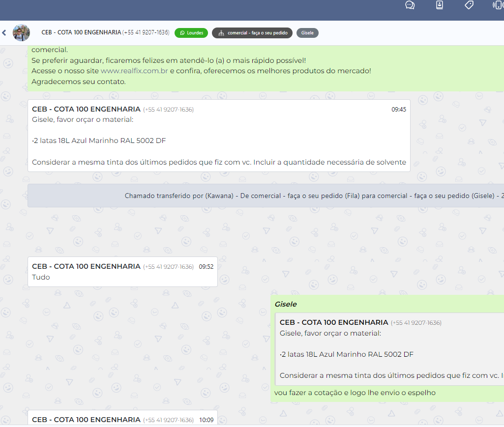Click the tag label icon in top bar
Viewport: 504px width, 427px height.
point(469,5)
